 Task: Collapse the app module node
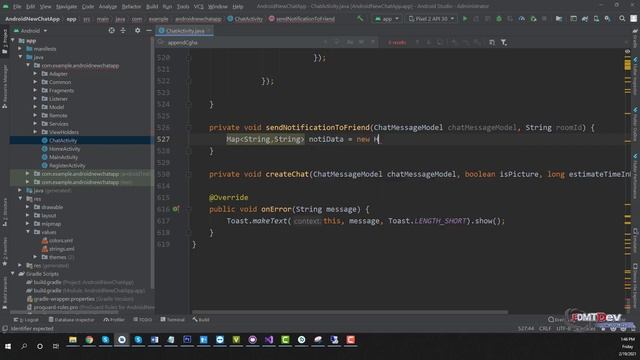tap(13, 40)
